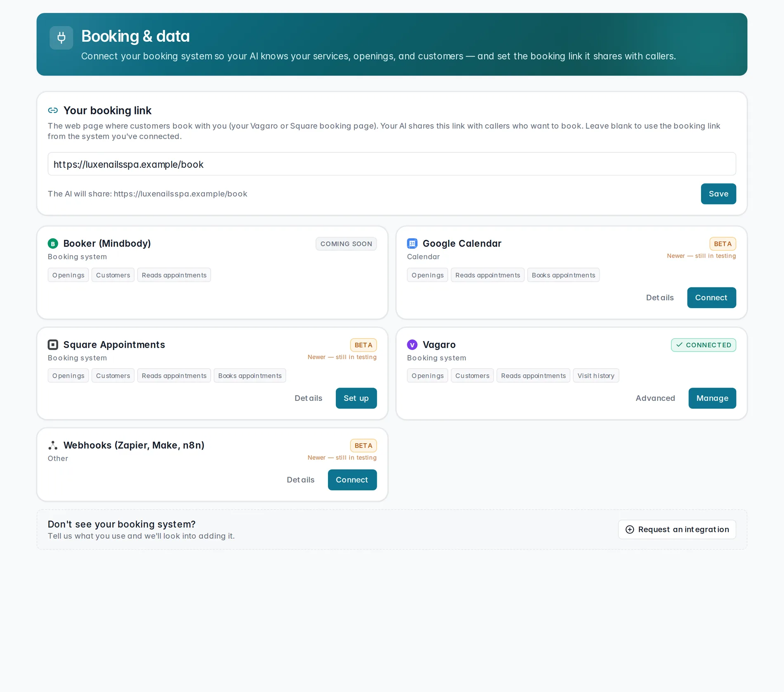Click the Webhooks (Zapier, Make, n8n) title

(x=134, y=445)
